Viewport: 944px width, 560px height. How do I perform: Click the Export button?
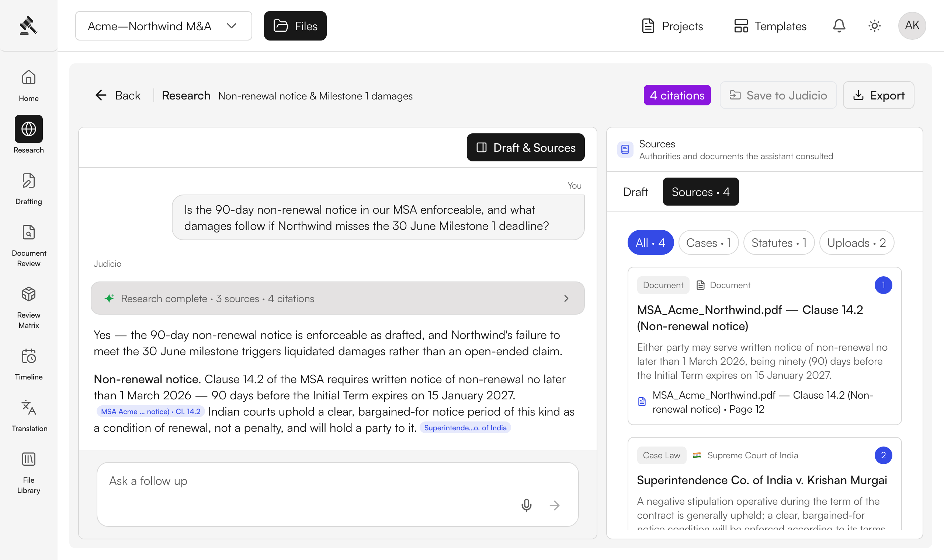click(878, 95)
